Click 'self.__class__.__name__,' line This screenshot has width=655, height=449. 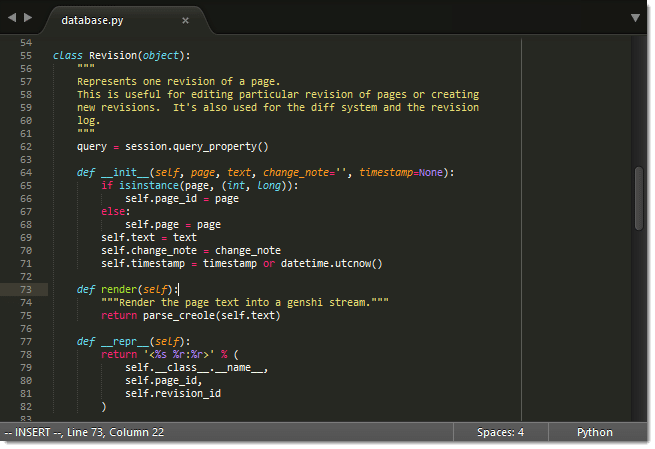pos(196,368)
